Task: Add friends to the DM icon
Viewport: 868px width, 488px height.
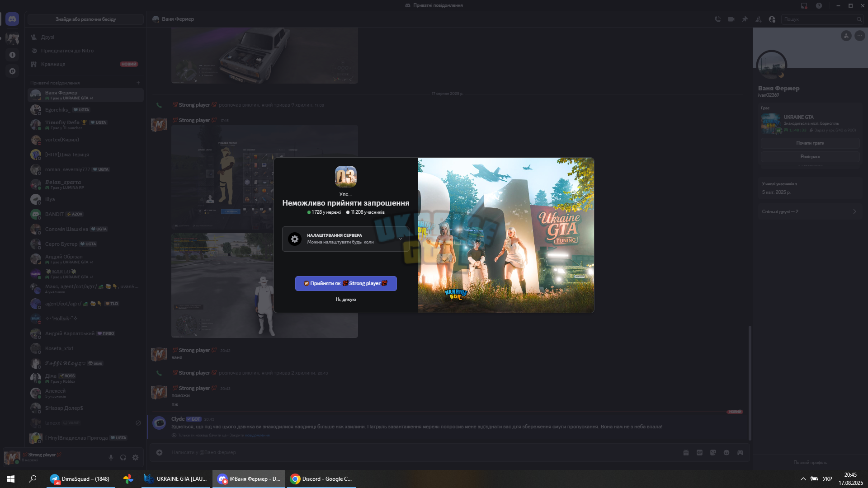Action: tap(758, 19)
